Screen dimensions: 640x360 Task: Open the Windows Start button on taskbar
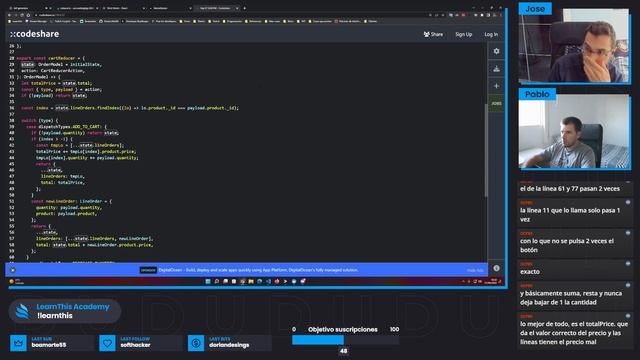208,281
